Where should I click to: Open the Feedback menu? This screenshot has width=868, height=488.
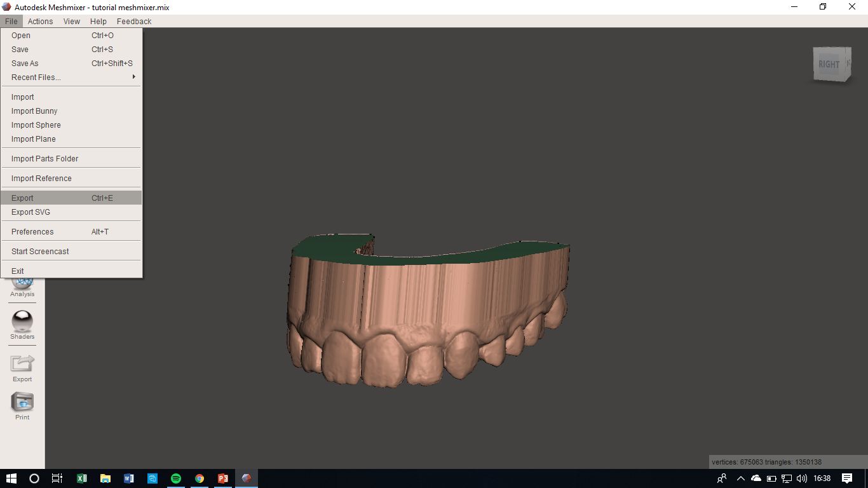(134, 21)
